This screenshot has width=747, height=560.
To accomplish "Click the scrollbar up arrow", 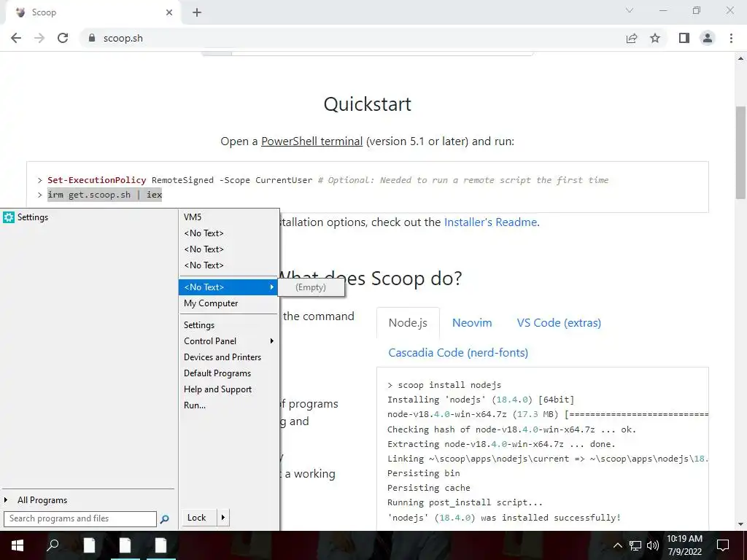I will click(x=740, y=59).
